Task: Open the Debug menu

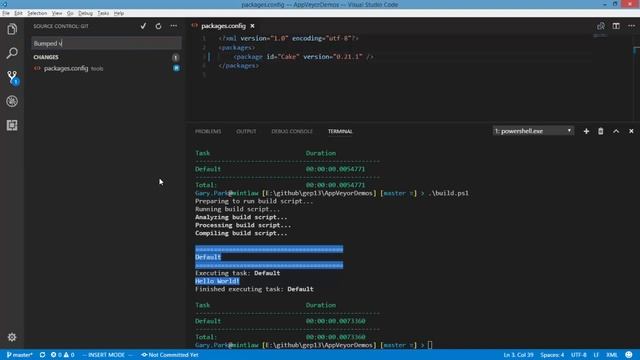Action: pos(85,13)
